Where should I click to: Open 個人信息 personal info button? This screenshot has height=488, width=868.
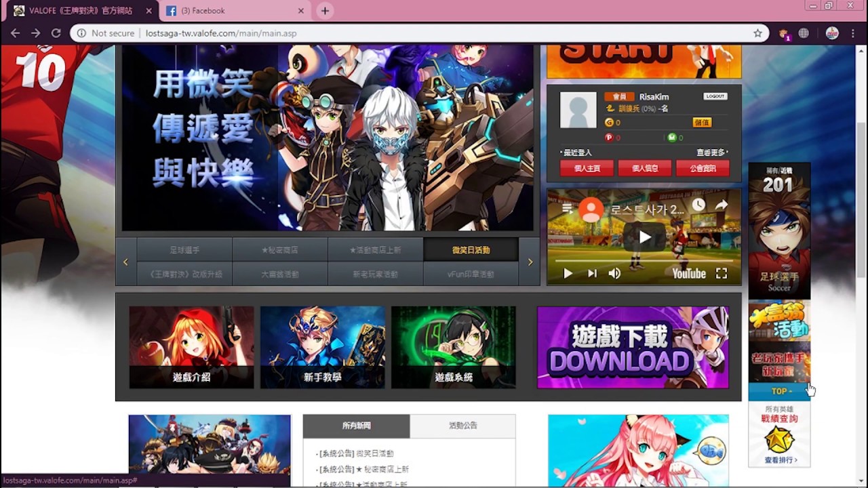pos(644,168)
